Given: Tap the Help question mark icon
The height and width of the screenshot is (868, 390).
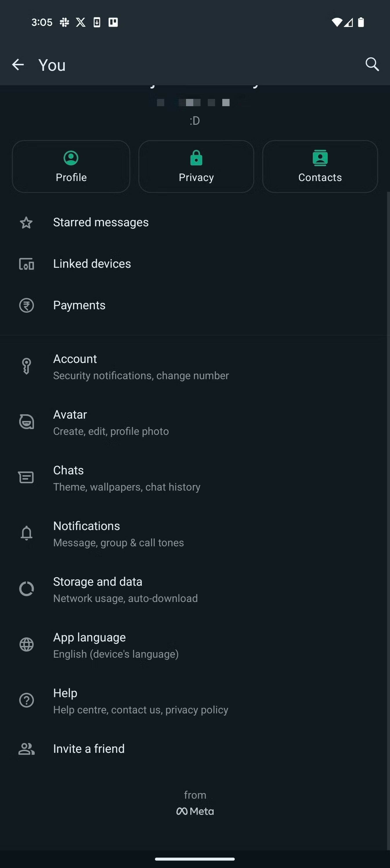Looking at the screenshot, I should coord(26,700).
